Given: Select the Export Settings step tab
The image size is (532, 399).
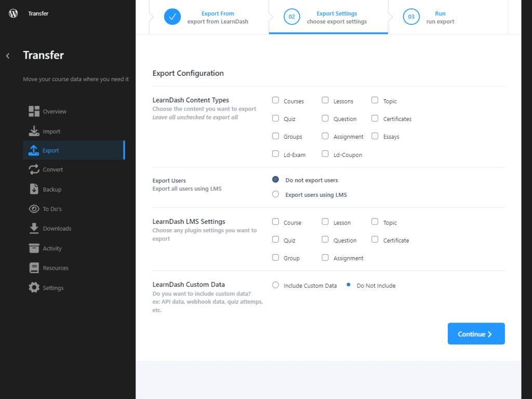Looking at the screenshot, I should [x=328, y=17].
